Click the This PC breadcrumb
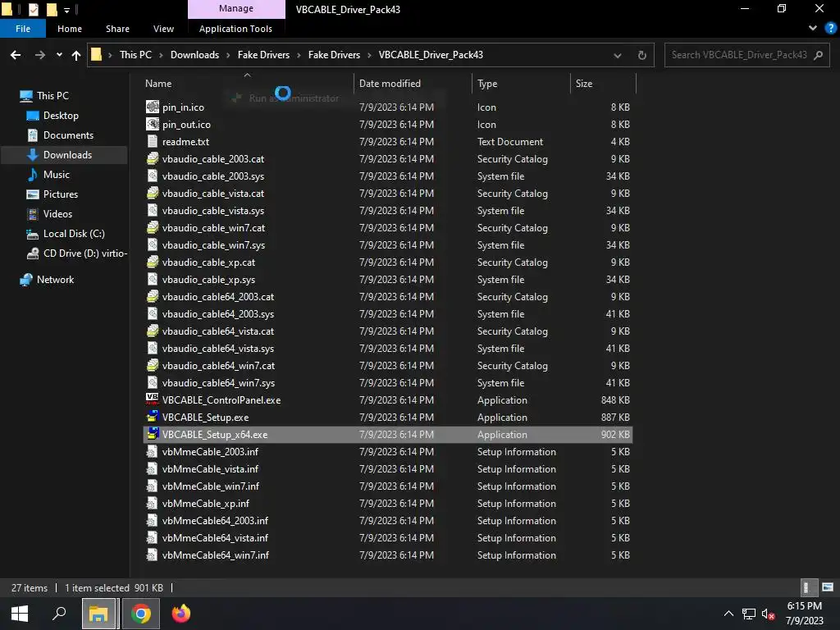The width and height of the screenshot is (840, 630). pos(135,55)
